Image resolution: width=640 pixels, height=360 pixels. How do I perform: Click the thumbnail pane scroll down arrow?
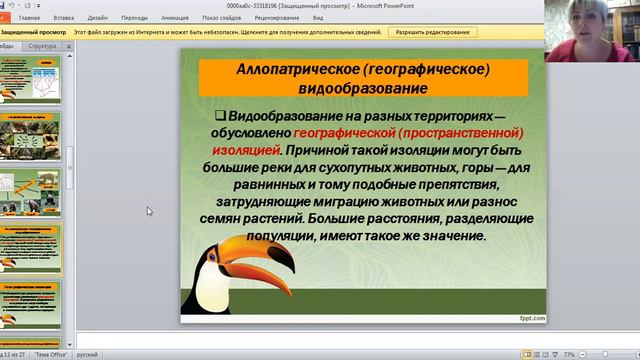click(70, 345)
